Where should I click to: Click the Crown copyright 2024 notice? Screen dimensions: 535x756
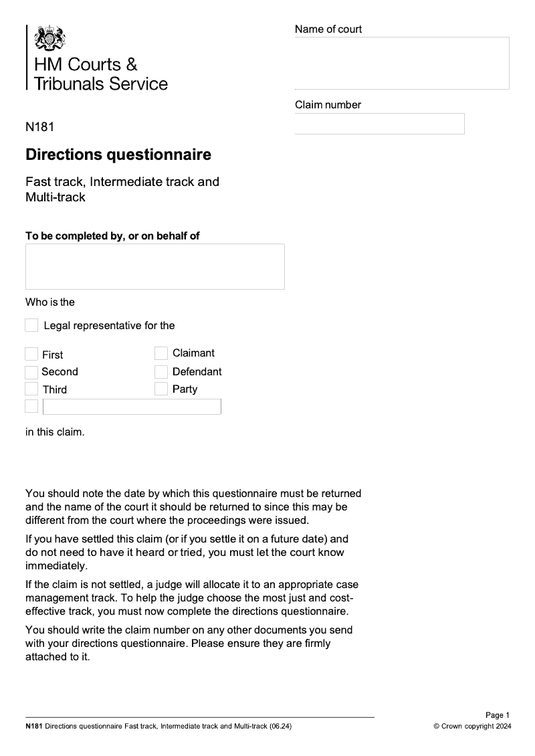[472, 726]
